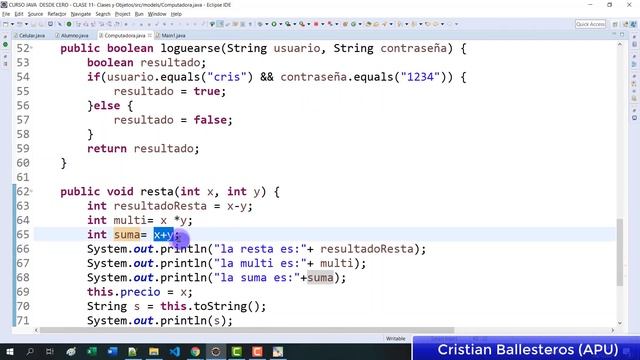Click the green skip breakpoints circle icon
The width and height of the screenshot is (640, 360).
pyautogui.click(x=69, y=24)
